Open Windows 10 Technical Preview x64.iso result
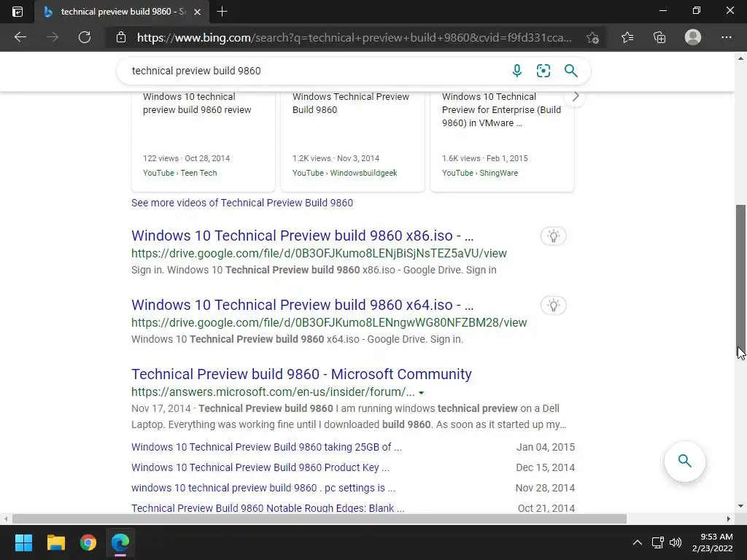The image size is (747, 560). pyautogui.click(x=303, y=305)
